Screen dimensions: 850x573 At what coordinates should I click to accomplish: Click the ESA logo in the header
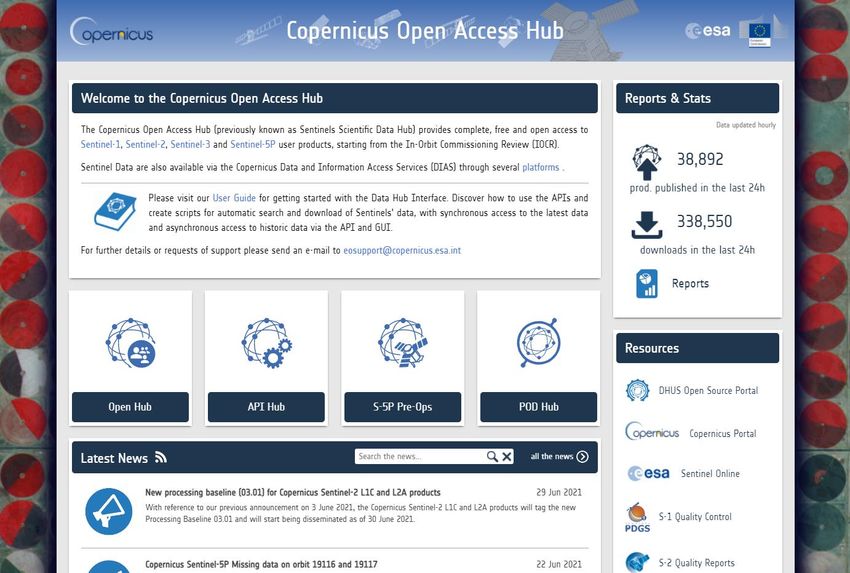[x=707, y=30]
